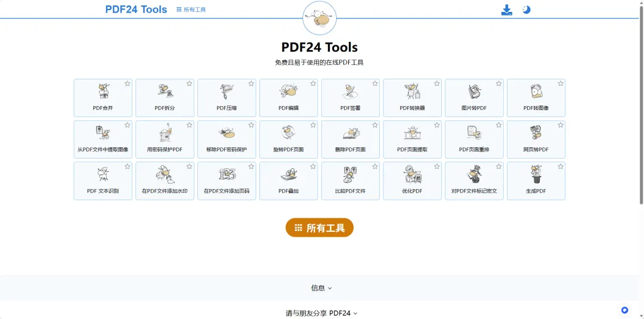Screen dimensions: 644x319
Task: Expand the 请与朋友分享 PDF24 section
Action: pyautogui.click(x=321, y=313)
